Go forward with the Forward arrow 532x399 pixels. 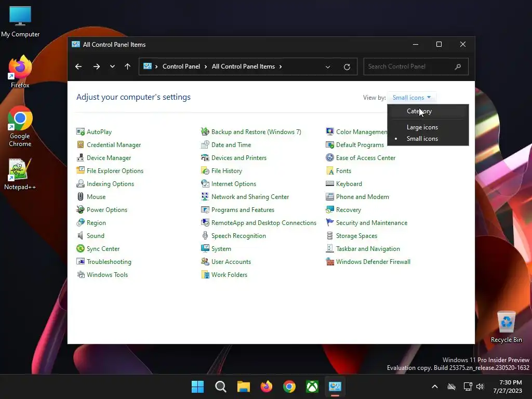(x=96, y=66)
